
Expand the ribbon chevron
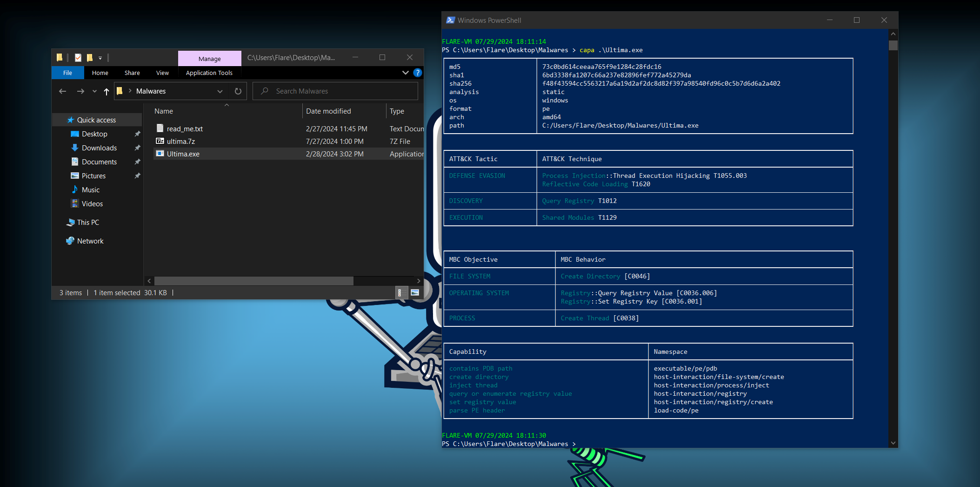point(405,73)
